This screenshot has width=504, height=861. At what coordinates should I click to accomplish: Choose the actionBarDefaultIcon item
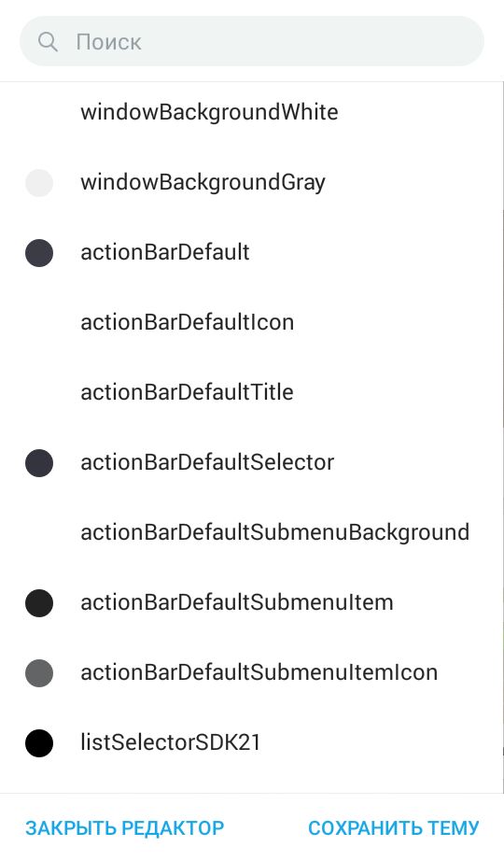tap(251, 323)
